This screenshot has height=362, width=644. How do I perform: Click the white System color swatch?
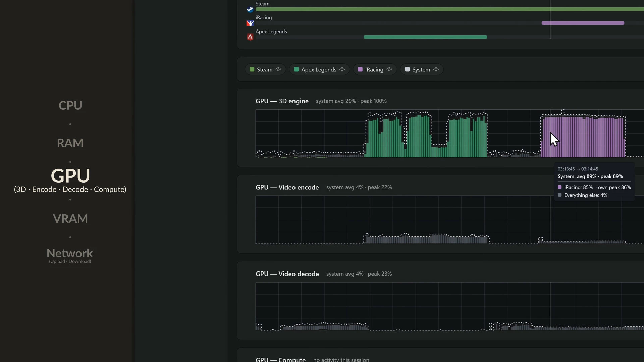tap(407, 69)
